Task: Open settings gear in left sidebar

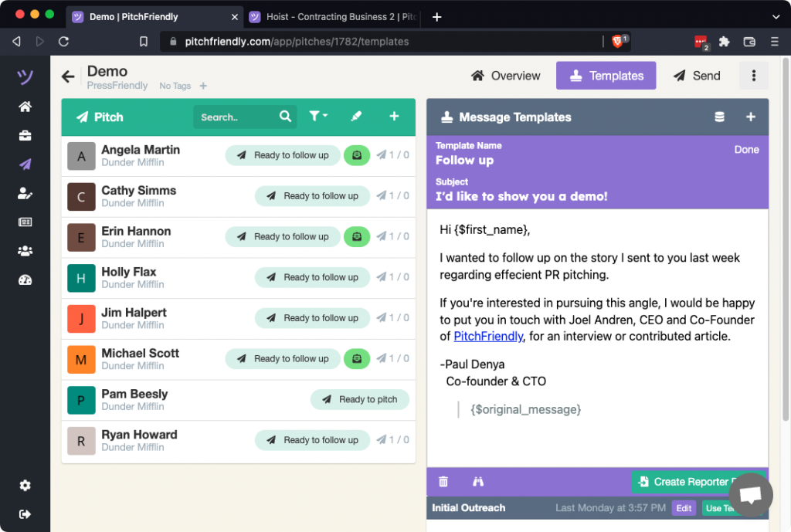Action: coord(25,485)
